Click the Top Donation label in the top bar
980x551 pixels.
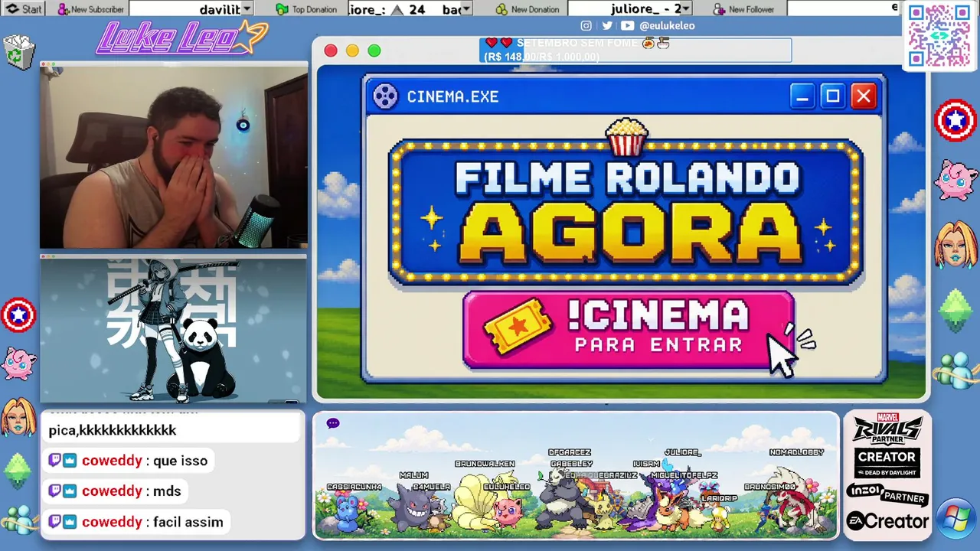click(314, 9)
